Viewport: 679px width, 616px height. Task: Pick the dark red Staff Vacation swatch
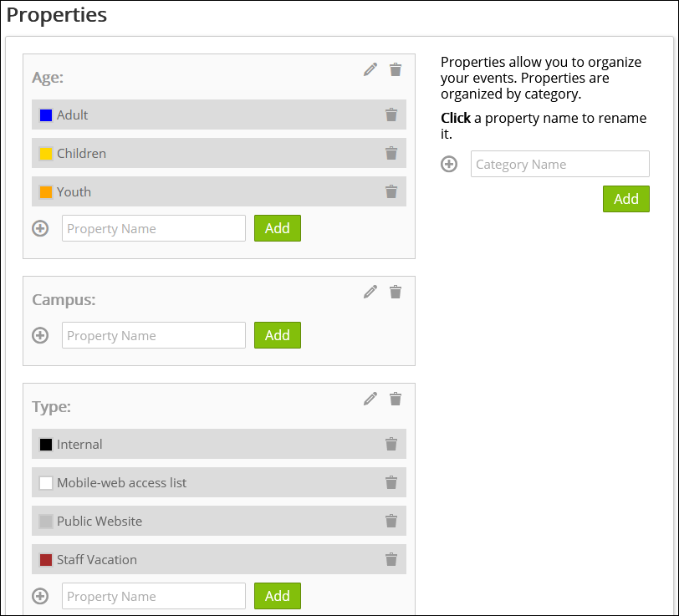click(46, 560)
